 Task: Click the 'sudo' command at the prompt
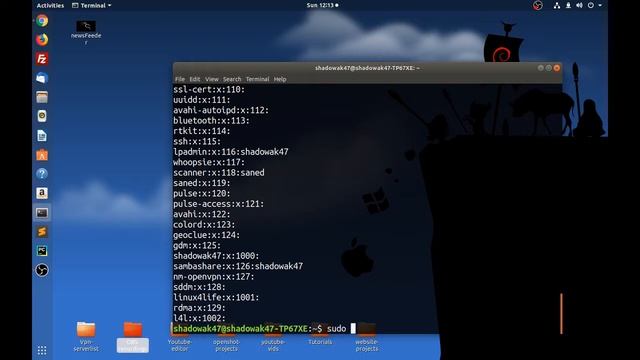point(336,329)
